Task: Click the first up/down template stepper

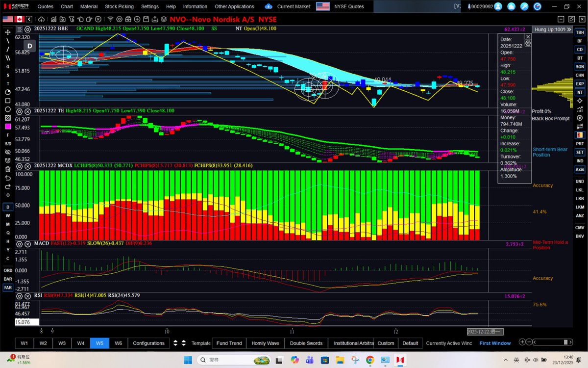Action: [x=176, y=343]
